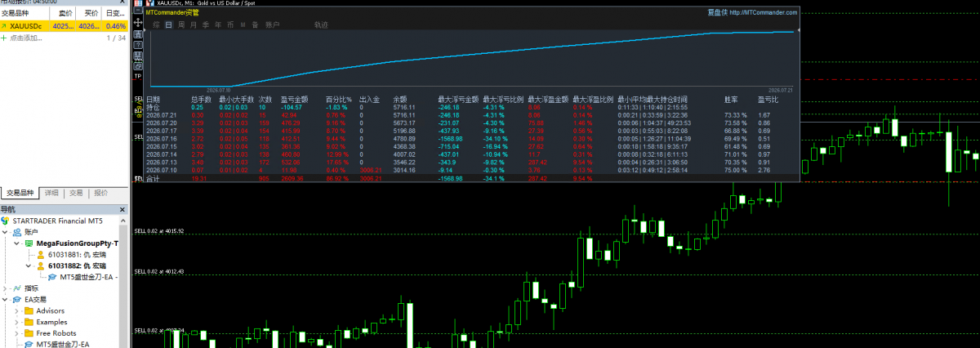The image size is (980, 348).
Task: Click 点击添加 to add a symbol
Action: pos(26,38)
